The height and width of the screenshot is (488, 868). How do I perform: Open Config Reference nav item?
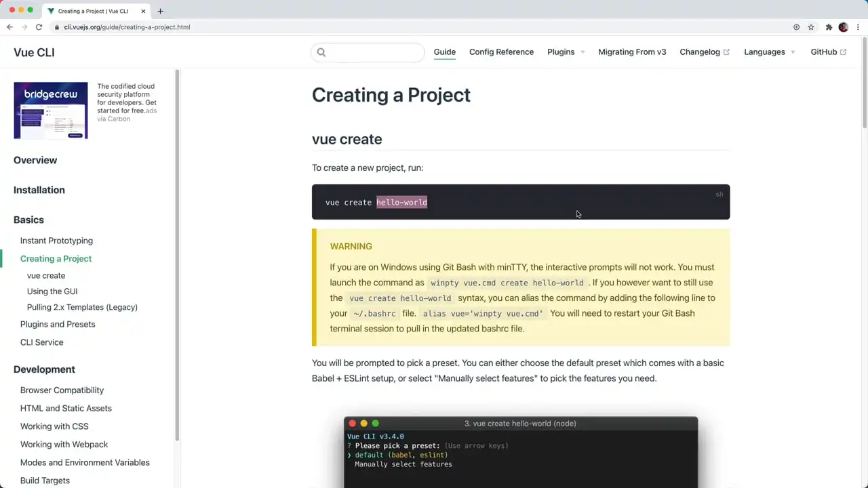pyautogui.click(x=501, y=52)
